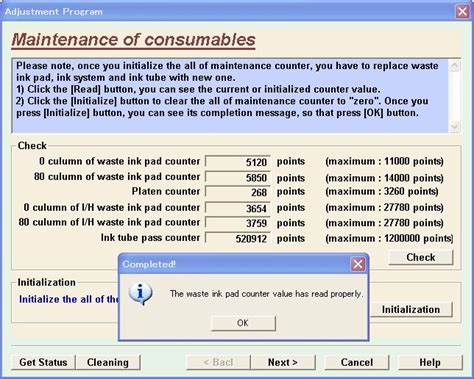The width and height of the screenshot is (474, 379).
Task: Click the instruction box scroll up arrow
Action: (x=455, y=66)
